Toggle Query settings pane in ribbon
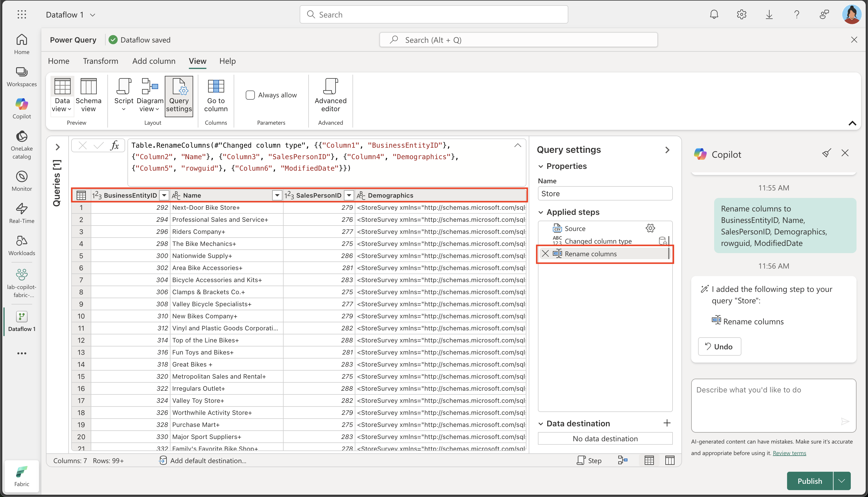This screenshot has height=497, width=868. click(x=179, y=96)
